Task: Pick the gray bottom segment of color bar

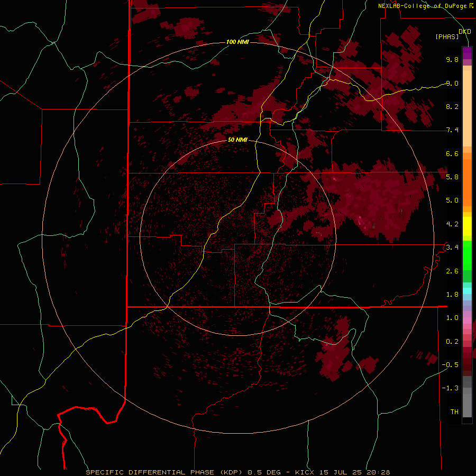Action: coord(467,402)
